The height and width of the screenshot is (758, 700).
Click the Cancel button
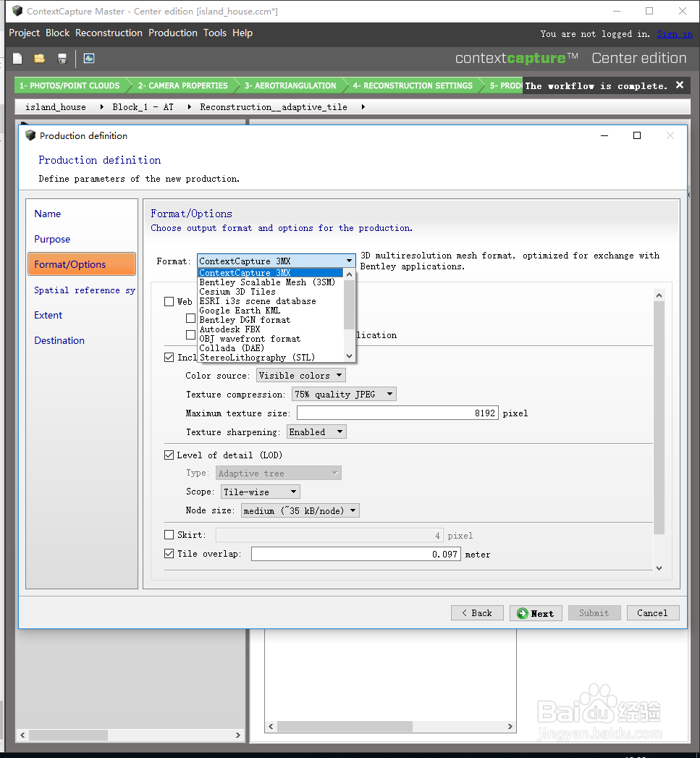(x=653, y=613)
